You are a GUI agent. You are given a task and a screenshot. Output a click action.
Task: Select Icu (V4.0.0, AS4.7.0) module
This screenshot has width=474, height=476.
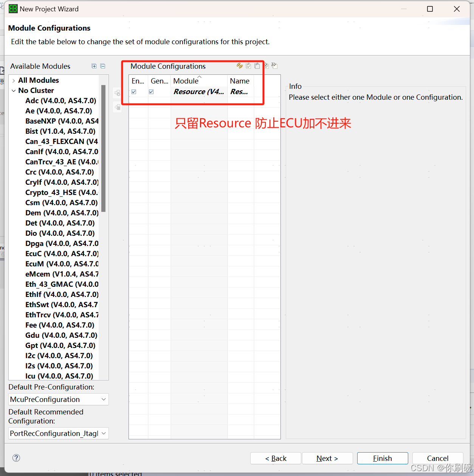[x=59, y=376]
